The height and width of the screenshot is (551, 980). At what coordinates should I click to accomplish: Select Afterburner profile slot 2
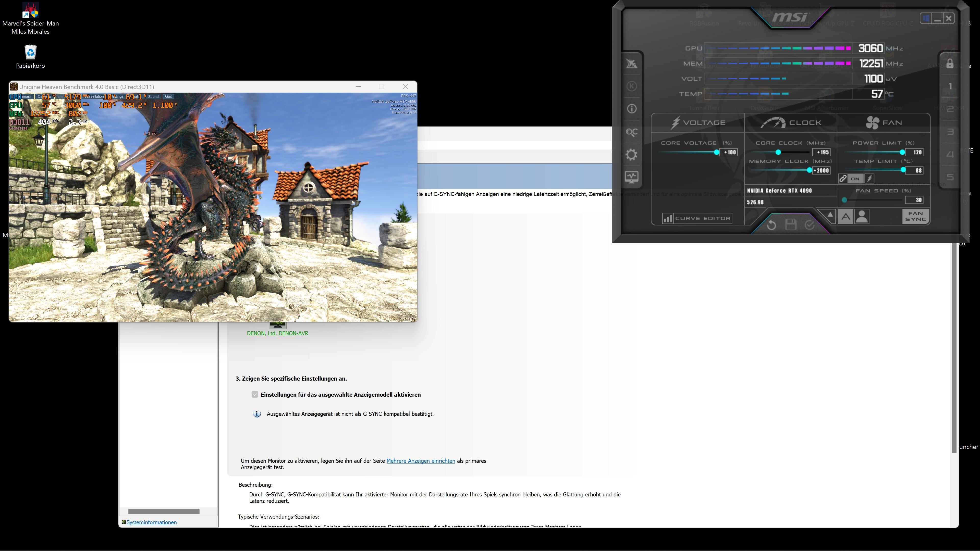[950, 109]
